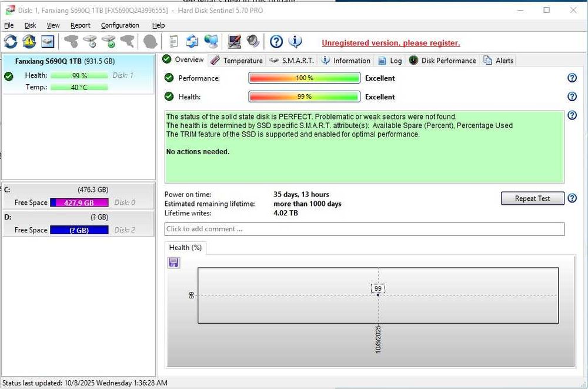Switch to the Alerts tab

(x=499, y=61)
